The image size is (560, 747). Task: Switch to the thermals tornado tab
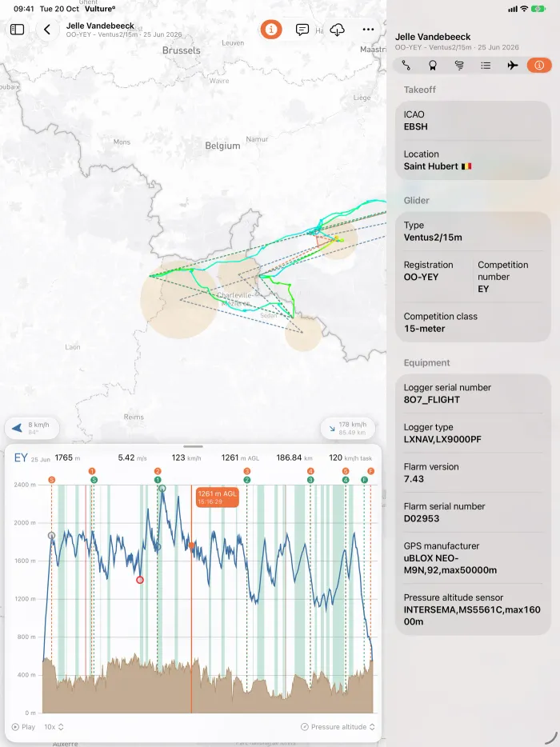point(459,66)
